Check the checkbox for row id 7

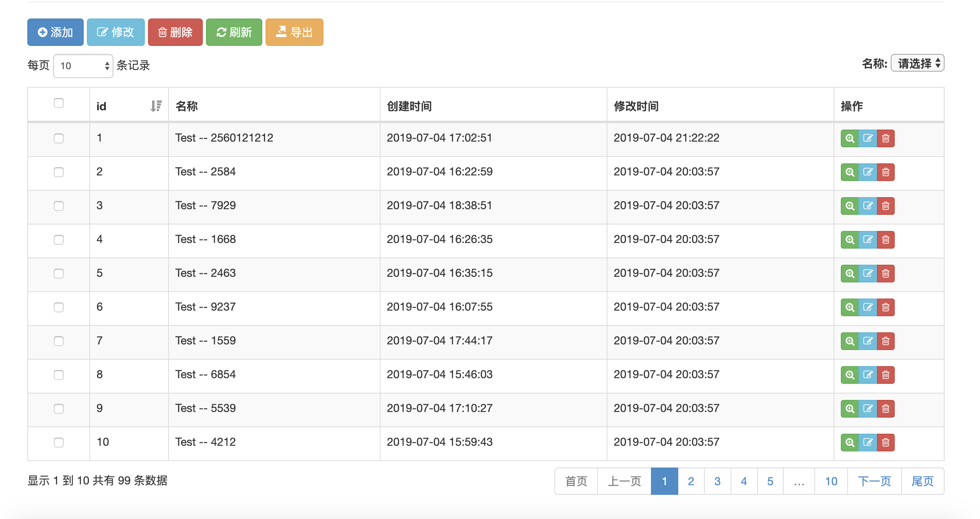59,341
